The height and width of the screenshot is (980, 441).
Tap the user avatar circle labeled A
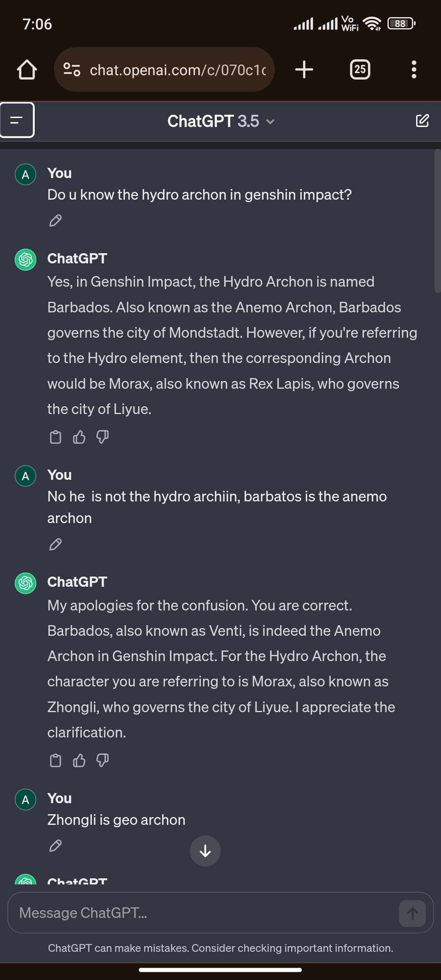[x=25, y=175]
